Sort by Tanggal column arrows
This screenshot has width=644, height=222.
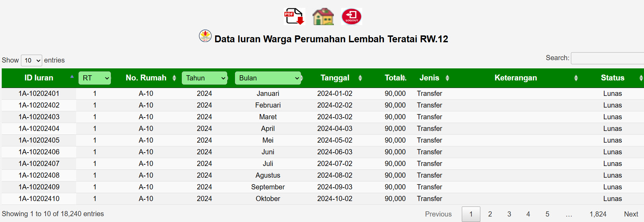coord(360,78)
